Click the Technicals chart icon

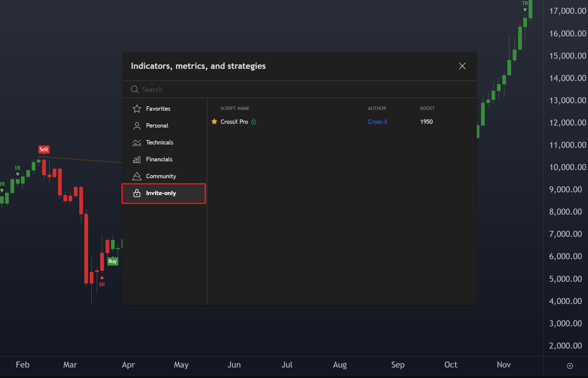click(137, 143)
